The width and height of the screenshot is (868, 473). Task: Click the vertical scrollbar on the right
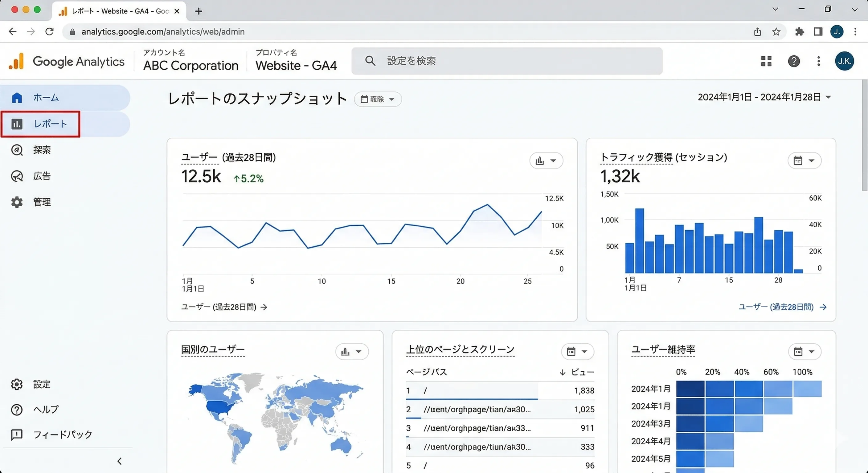pyautogui.click(x=865, y=135)
